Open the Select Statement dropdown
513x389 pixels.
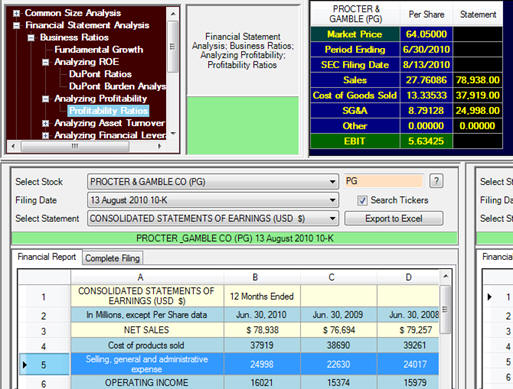[332, 219]
